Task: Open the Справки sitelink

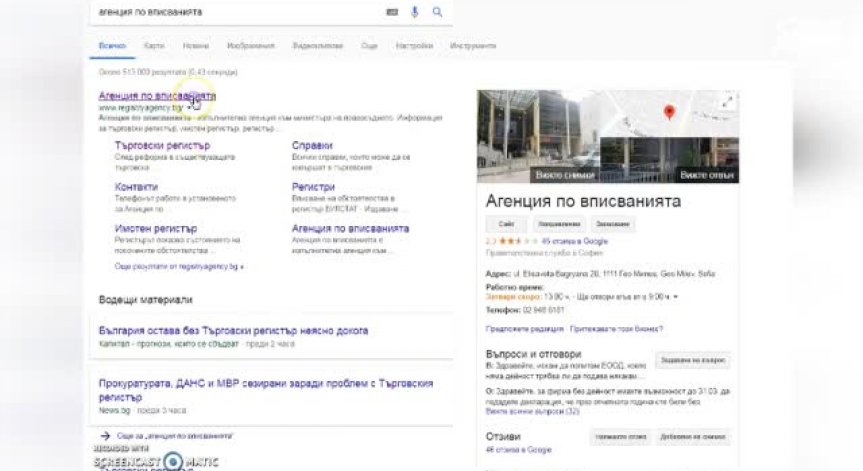Action: pos(312,145)
